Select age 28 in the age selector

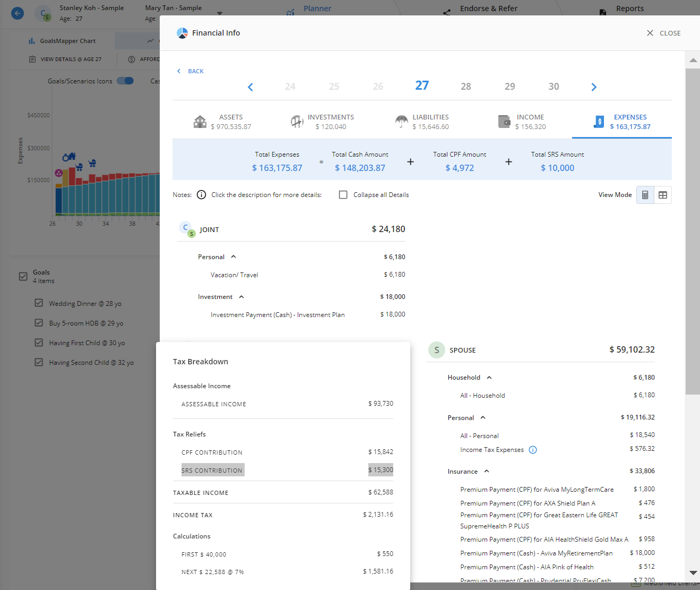coord(466,87)
